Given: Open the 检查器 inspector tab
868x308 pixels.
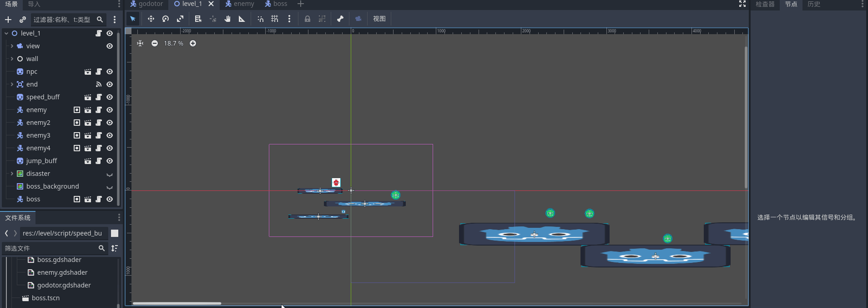Looking at the screenshot, I should (765, 4).
